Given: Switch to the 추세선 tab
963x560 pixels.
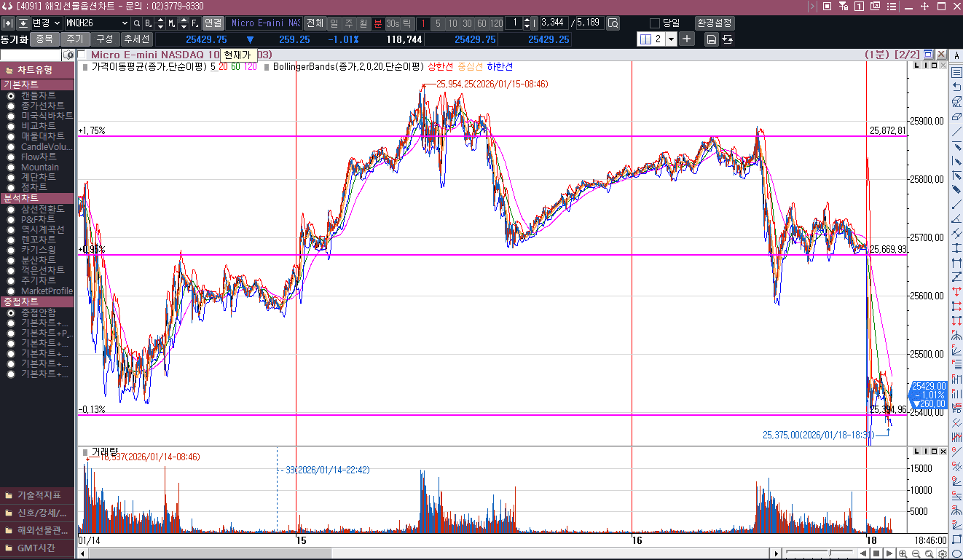Looking at the screenshot, I should (x=136, y=39).
